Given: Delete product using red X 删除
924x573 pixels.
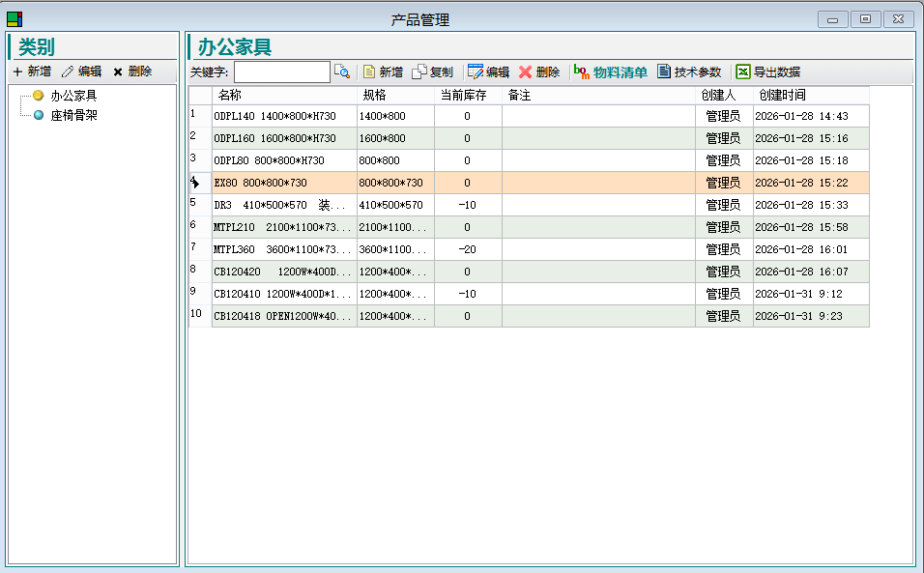Looking at the screenshot, I should point(539,72).
